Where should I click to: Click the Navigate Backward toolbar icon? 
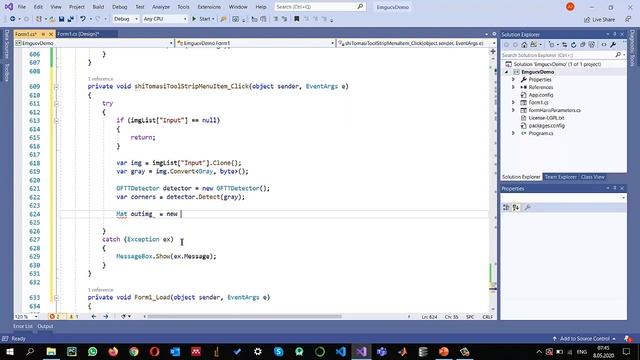[13, 19]
